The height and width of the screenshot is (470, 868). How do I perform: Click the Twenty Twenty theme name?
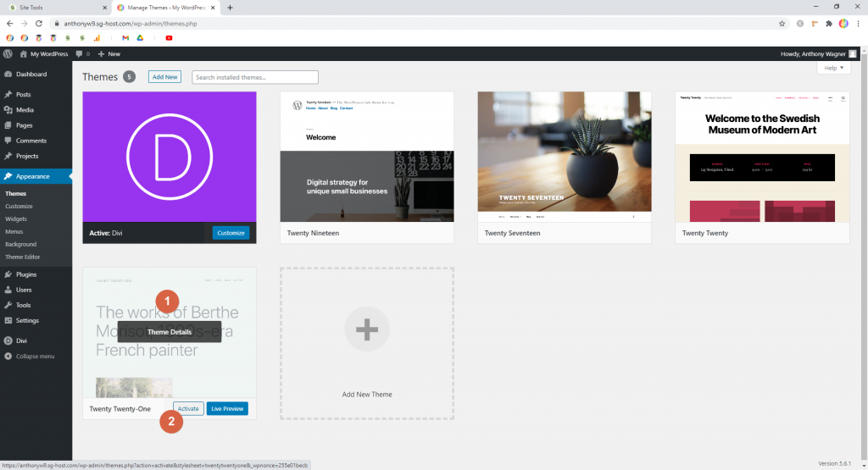point(705,234)
